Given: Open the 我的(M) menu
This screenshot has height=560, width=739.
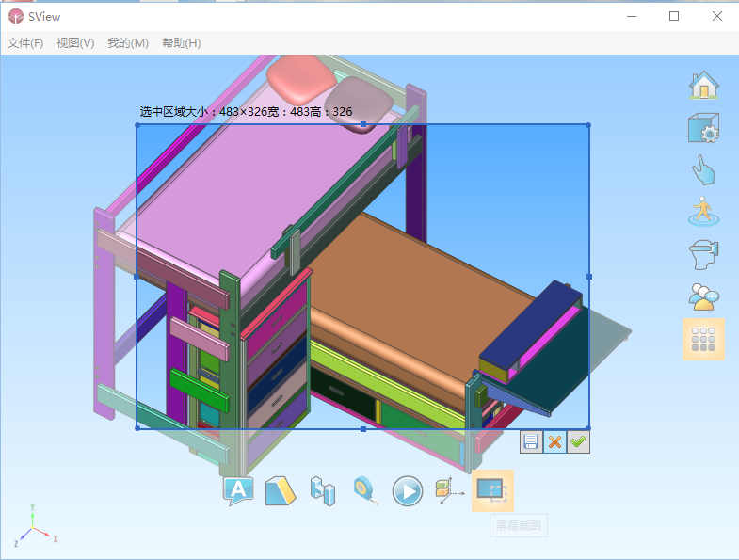Looking at the screenshot, I should click(128, 43).
